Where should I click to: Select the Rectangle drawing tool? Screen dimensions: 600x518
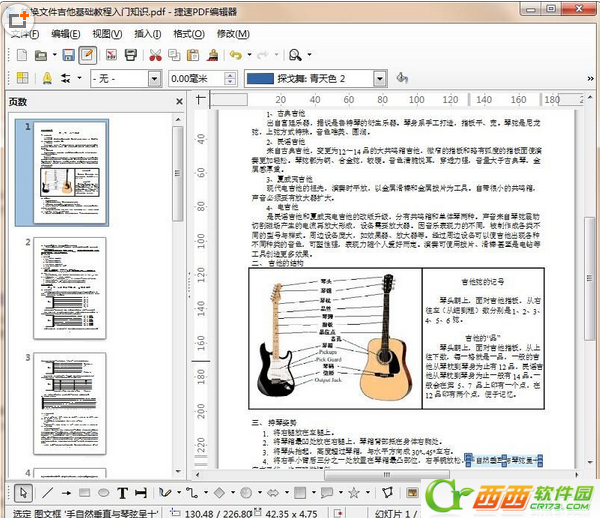click(86, 492)
